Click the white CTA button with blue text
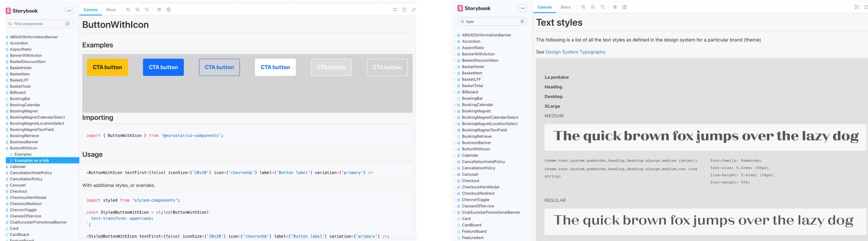The width and height of the screenshot is (868, 241). [275, 67]
